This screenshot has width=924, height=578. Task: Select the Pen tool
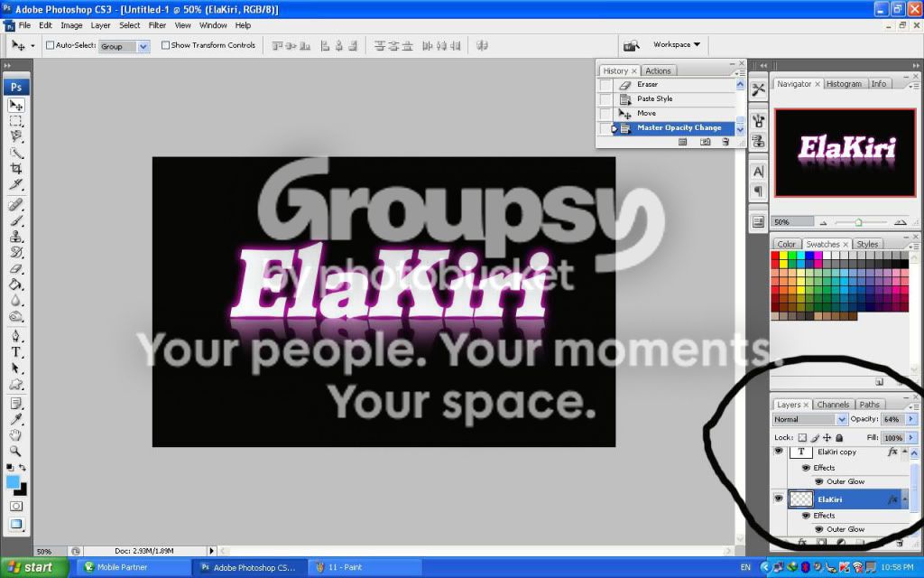[16, 336]
